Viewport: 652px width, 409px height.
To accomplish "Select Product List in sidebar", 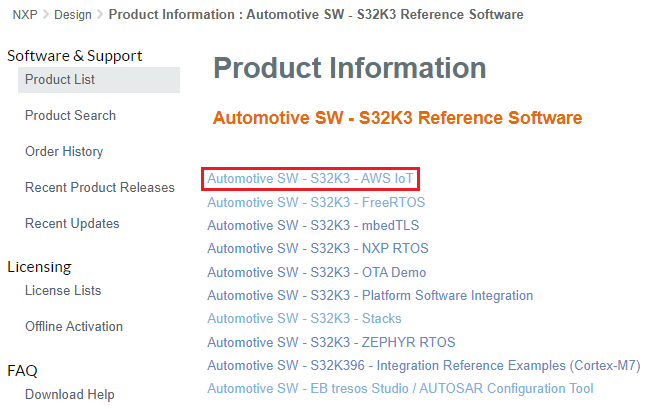I will [x=60, y=80].
